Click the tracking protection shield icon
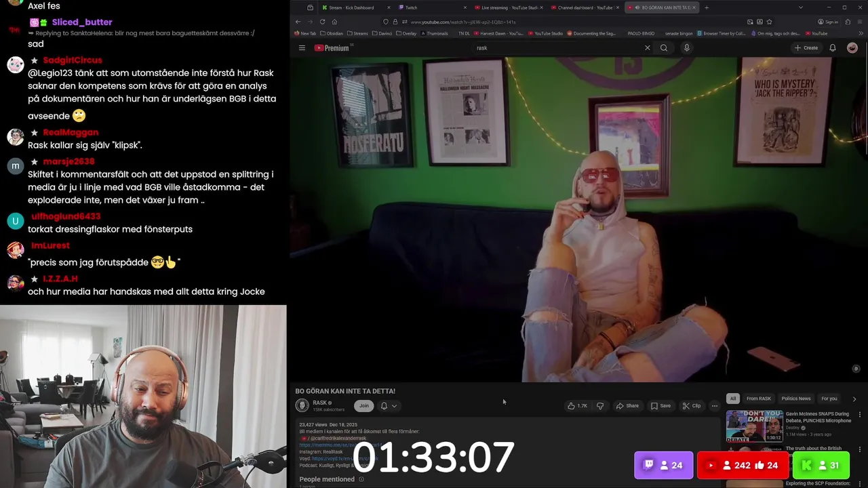 point(386,22)
